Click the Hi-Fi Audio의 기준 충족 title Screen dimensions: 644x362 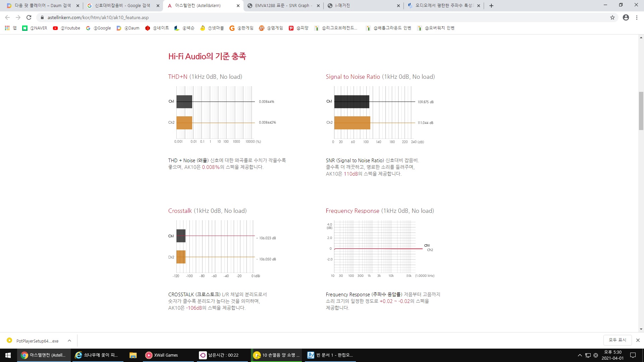pyautogui.click(x=207, y=56)
